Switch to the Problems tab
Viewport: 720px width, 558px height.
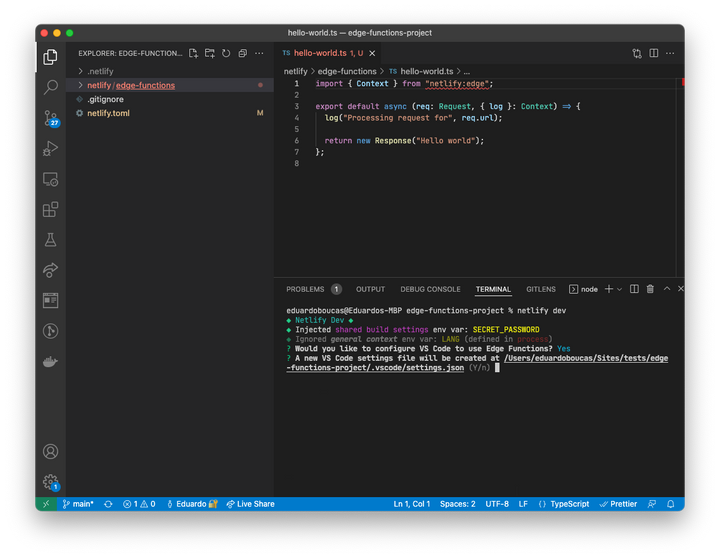point(305,289)
